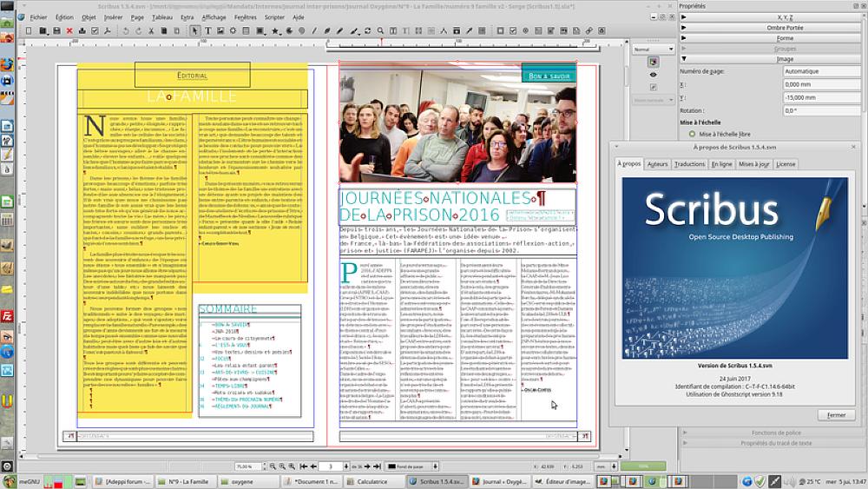Open the Insérer menu

114,17
